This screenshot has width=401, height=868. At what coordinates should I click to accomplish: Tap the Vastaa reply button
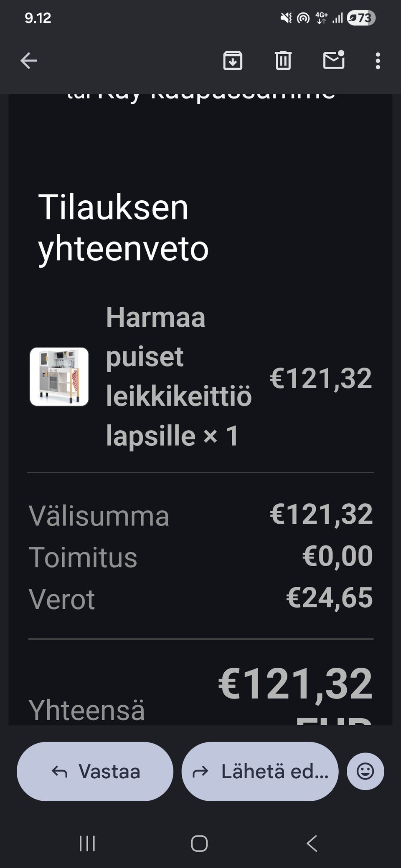pos(95,771)
